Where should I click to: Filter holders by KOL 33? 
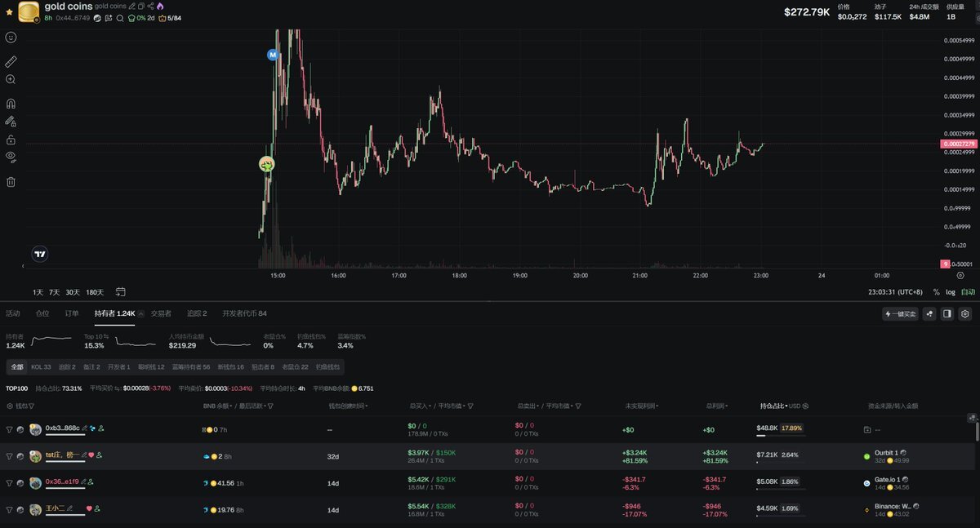(41, 367)
